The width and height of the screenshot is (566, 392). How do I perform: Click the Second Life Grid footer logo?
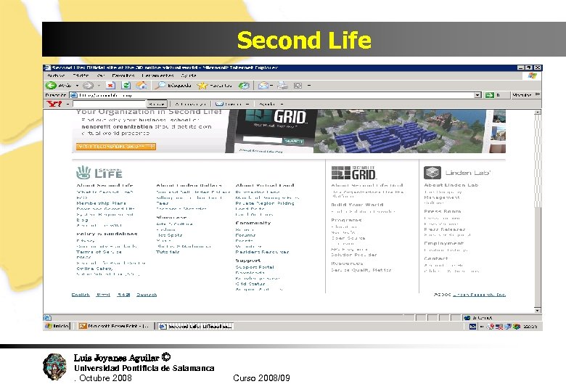[354, 173]
